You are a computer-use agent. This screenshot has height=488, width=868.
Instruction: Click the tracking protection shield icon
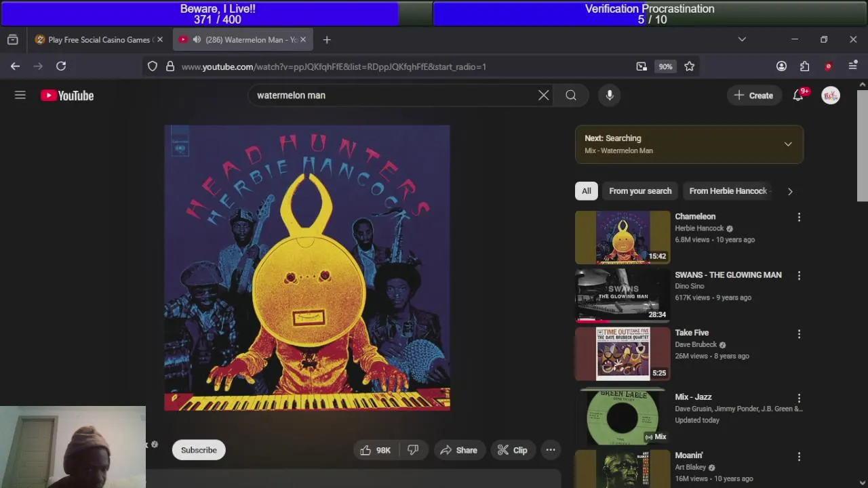click(153, 66)
